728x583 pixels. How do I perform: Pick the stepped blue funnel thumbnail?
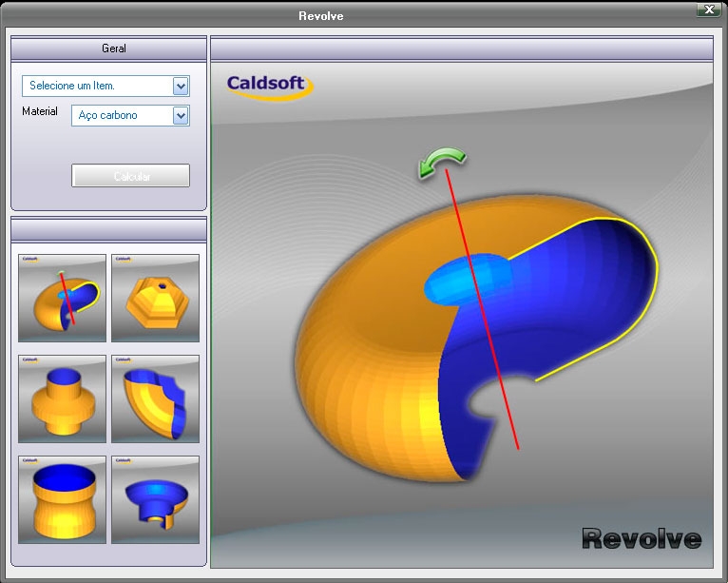tap(155, 499)
